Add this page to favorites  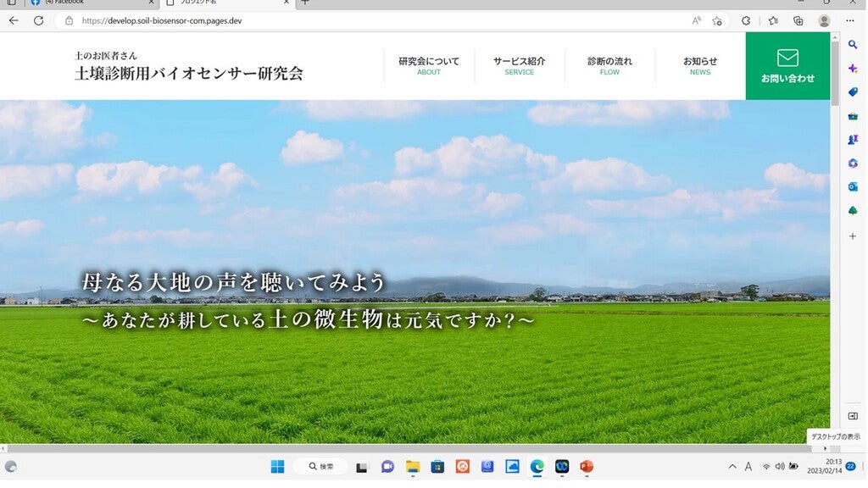pos(717,21)
